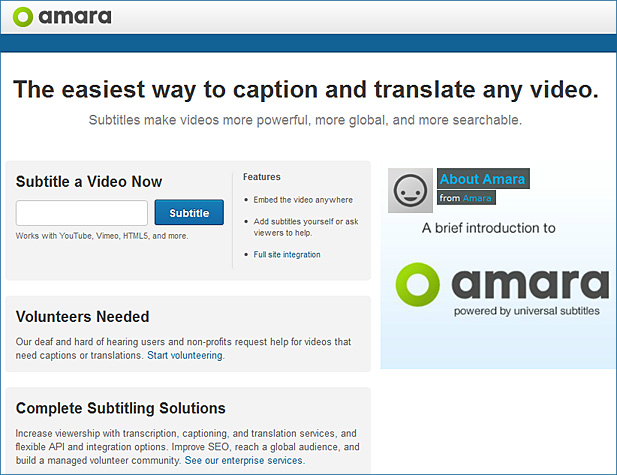Click the 'Features' list heading

coord(262,177)
